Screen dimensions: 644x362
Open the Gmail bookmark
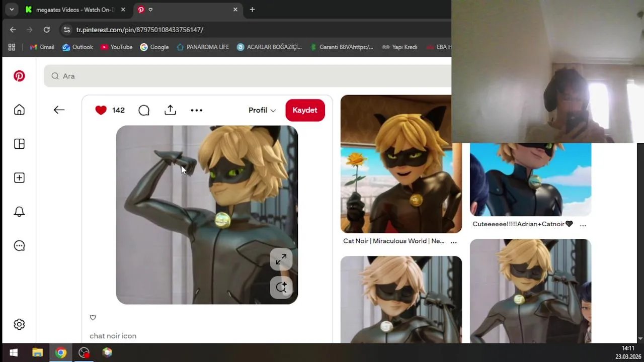(42, 47)
